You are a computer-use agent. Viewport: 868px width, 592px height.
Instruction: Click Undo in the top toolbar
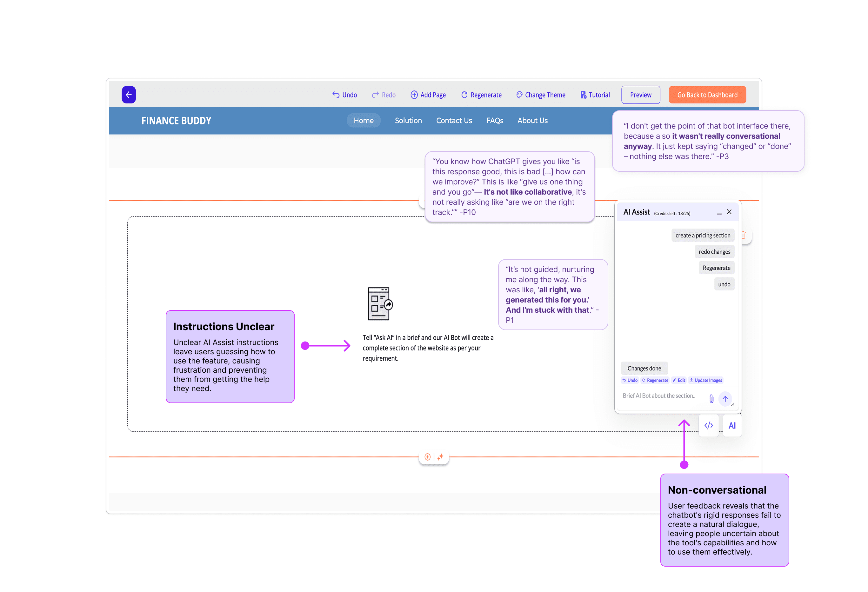345,95
